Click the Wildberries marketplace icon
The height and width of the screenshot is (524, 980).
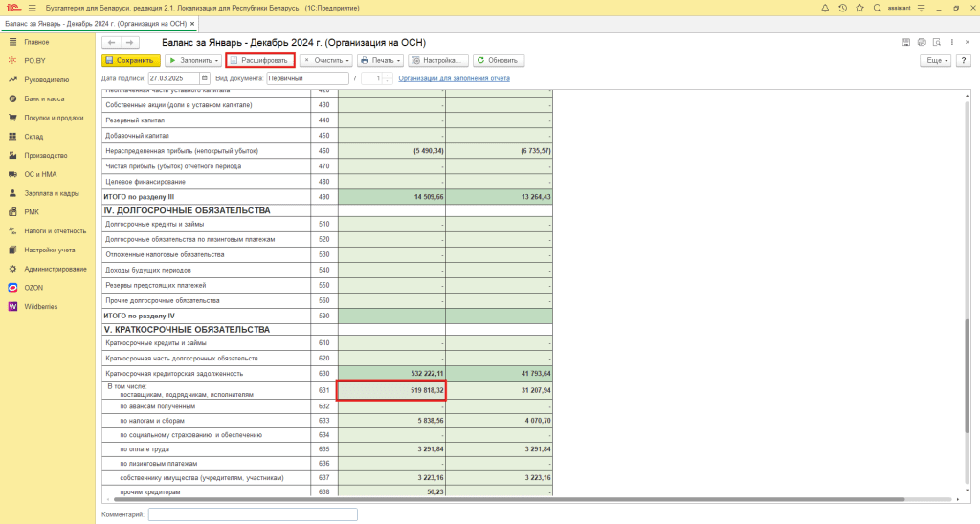point(12,307)
